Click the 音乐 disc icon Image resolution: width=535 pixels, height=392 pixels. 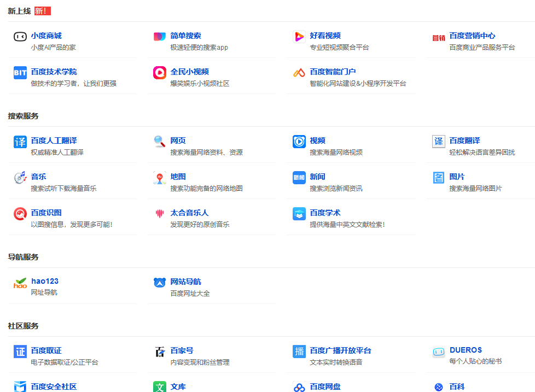point(20,178)
